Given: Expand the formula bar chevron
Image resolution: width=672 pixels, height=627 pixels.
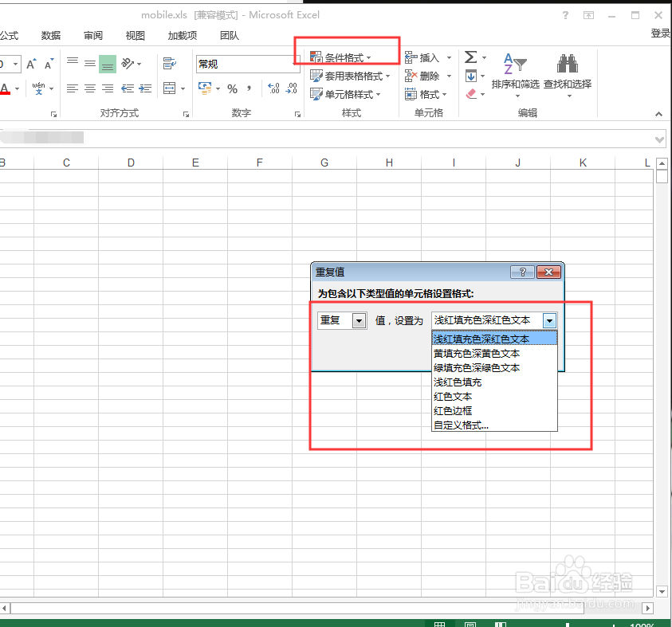Looking at the screenshot, I should (659, 139).
